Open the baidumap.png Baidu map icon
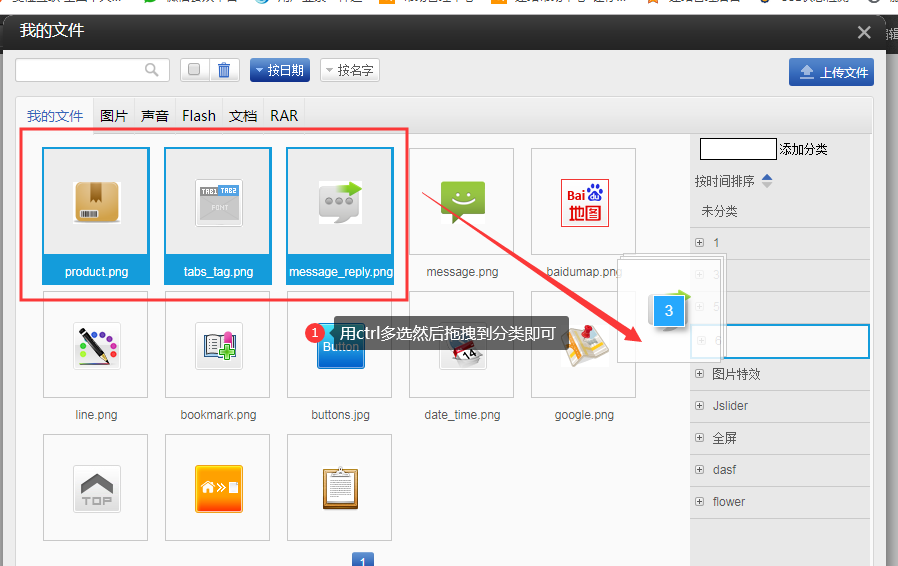 point(584,203)
